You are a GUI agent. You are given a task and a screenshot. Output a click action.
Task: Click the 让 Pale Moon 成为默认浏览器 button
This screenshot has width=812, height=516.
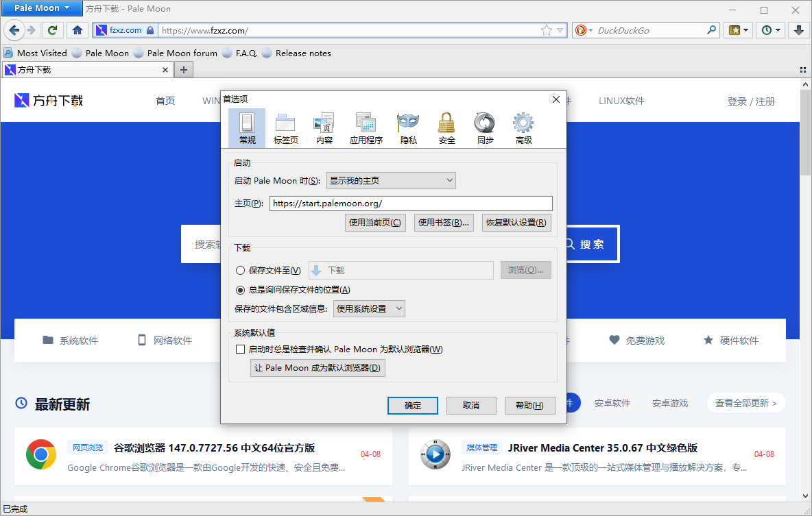318,367
